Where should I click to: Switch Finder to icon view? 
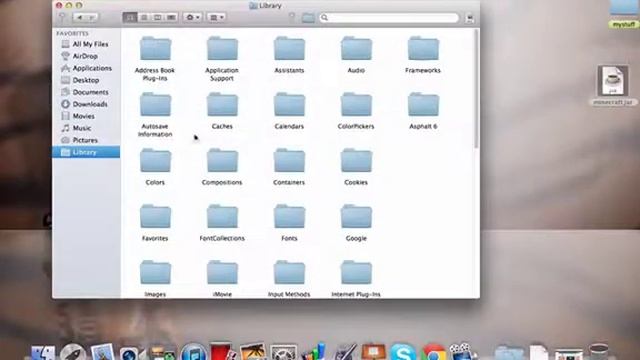130,18
